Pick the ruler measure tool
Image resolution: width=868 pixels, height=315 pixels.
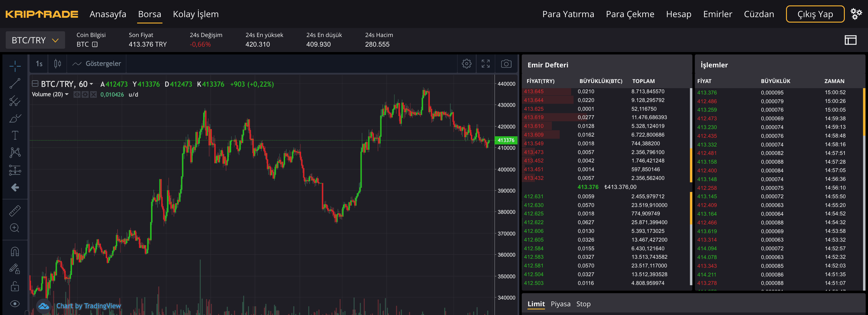(x=15, y=211)
